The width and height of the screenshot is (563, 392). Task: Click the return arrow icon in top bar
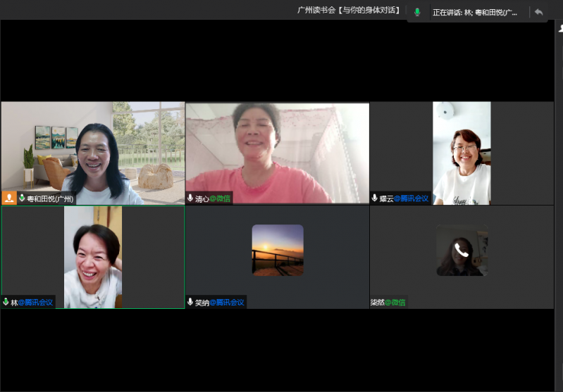pyautogui.click(x=538, y=12)
